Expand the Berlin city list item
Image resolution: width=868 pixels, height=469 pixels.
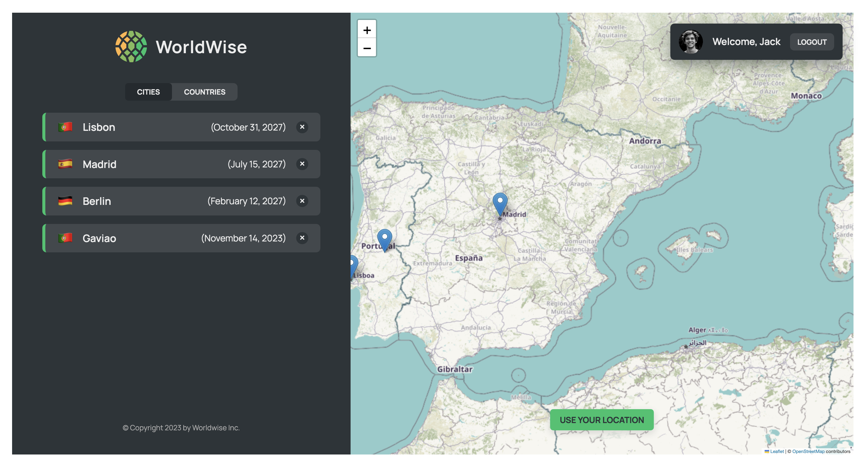coord(181,200)
